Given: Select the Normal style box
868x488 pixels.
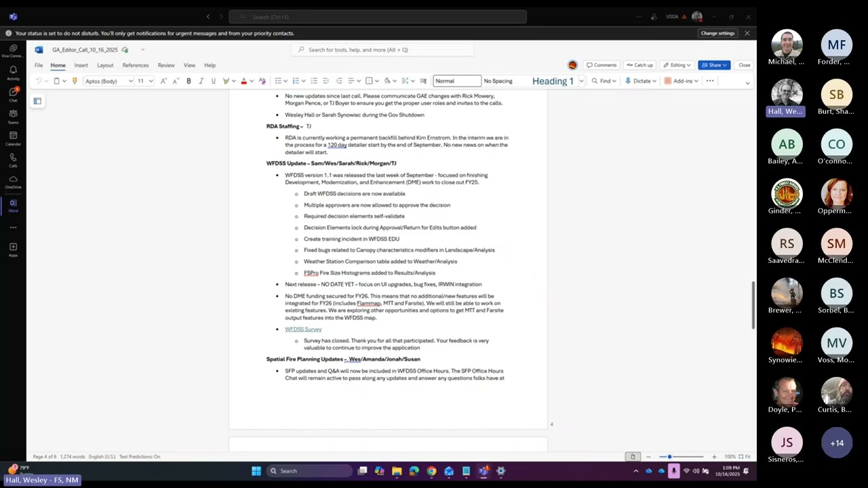Looking at the screenshot, I should pyautogui.click(x=457, y=81).
